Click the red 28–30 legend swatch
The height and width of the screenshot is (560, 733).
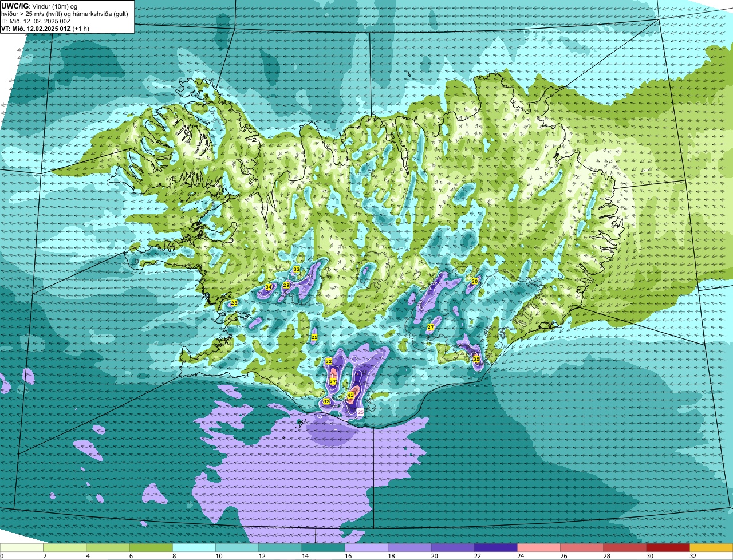625,548
